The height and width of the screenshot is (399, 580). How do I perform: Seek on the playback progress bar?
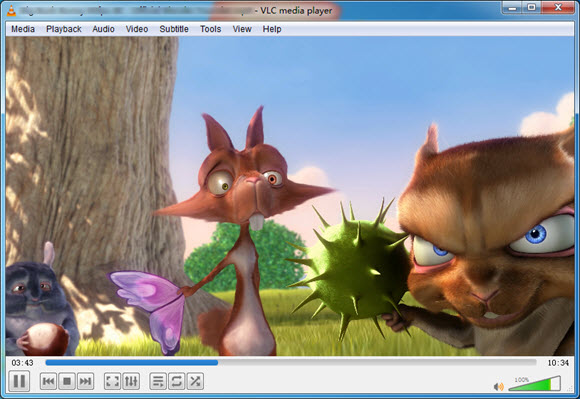(291, 363)
